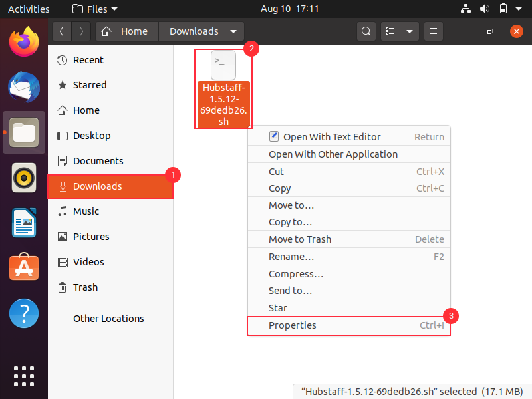Open Recent in the sidebar

pyautogui.click(x=110, y=60)
